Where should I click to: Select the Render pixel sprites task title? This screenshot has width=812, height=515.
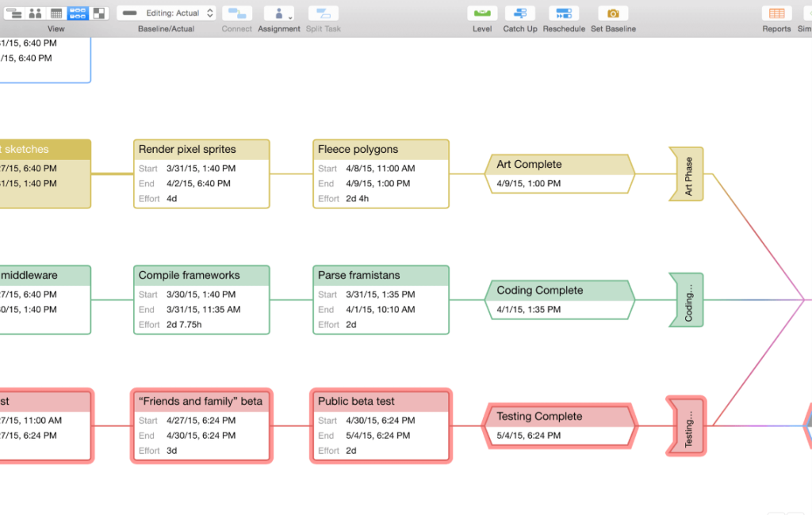pyautogui.click(x=187, y=149)
